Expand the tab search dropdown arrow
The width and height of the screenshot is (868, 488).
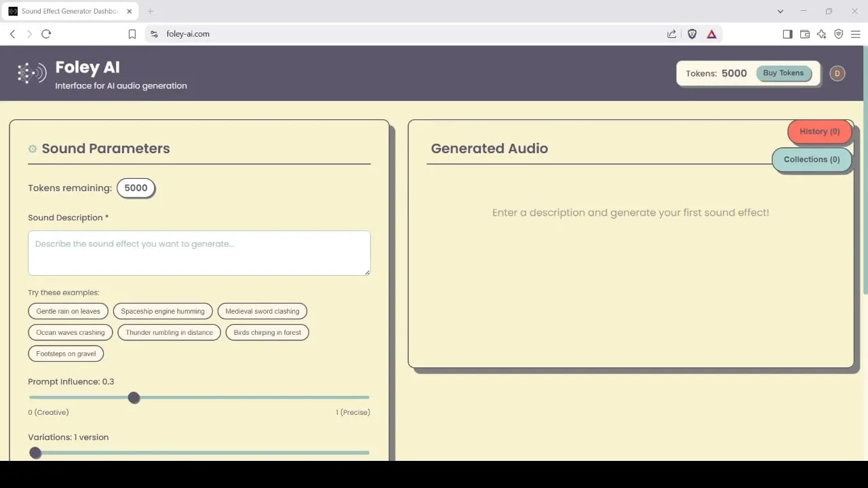781,11
